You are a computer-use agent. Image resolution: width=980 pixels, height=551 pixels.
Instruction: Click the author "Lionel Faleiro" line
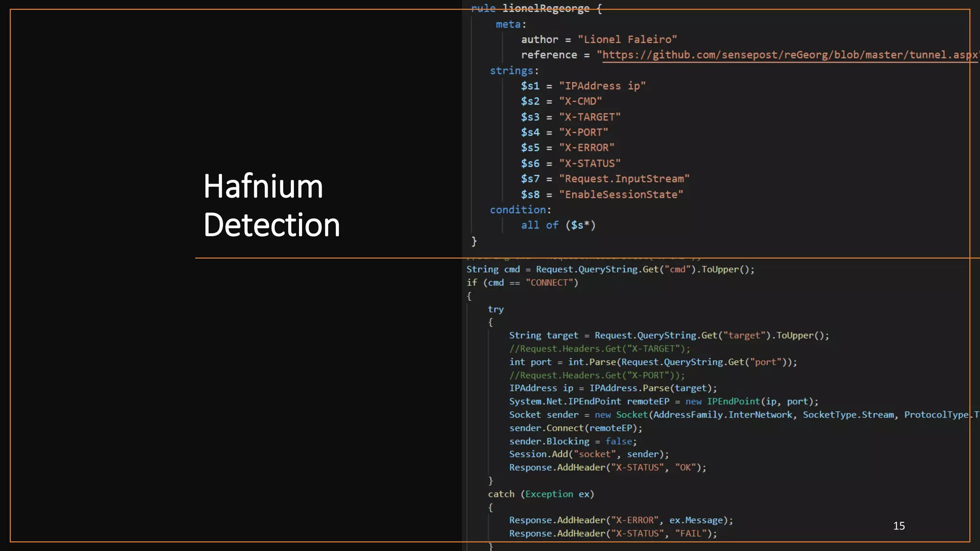click(x=599, y=40)
